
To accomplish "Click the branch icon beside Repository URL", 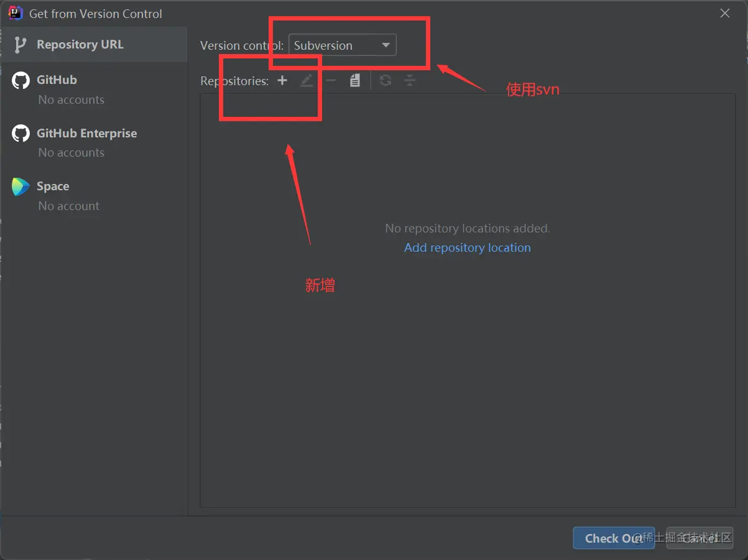I will click(21, 45).
